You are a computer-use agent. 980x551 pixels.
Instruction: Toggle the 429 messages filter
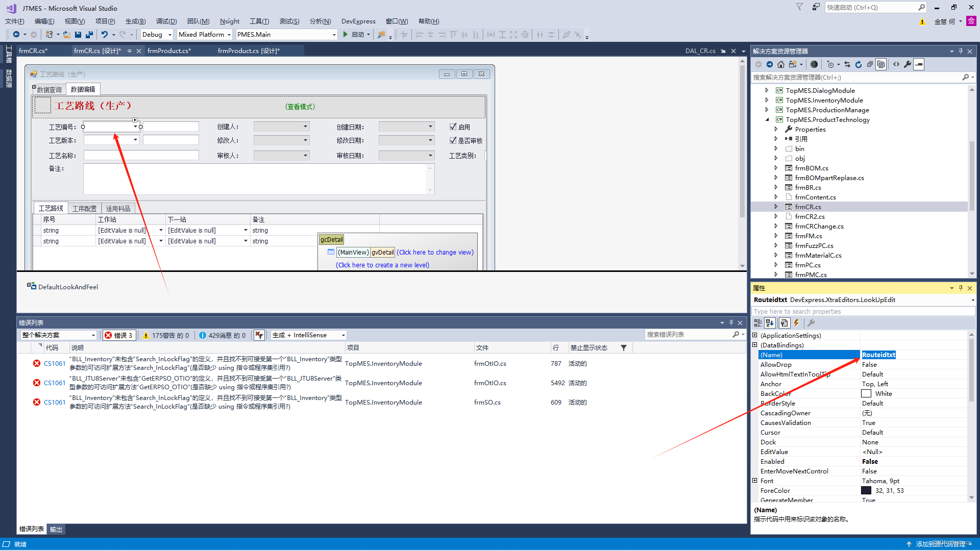tap(223, 335)
